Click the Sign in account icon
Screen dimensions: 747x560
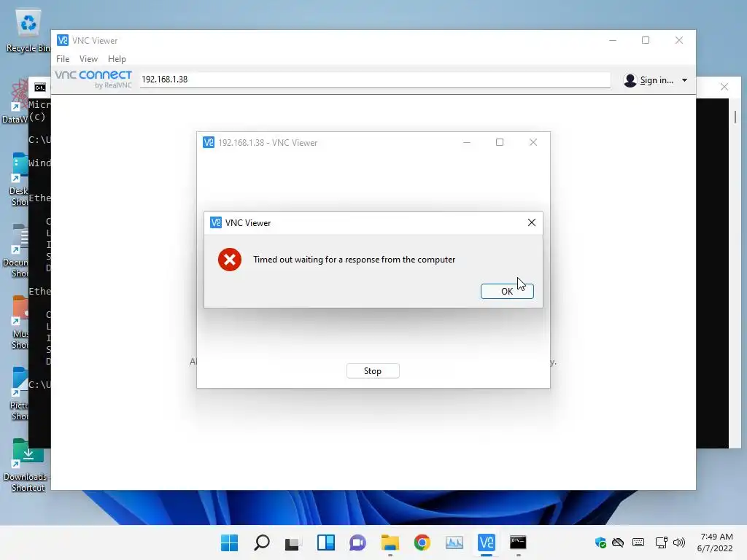point(630,80)
